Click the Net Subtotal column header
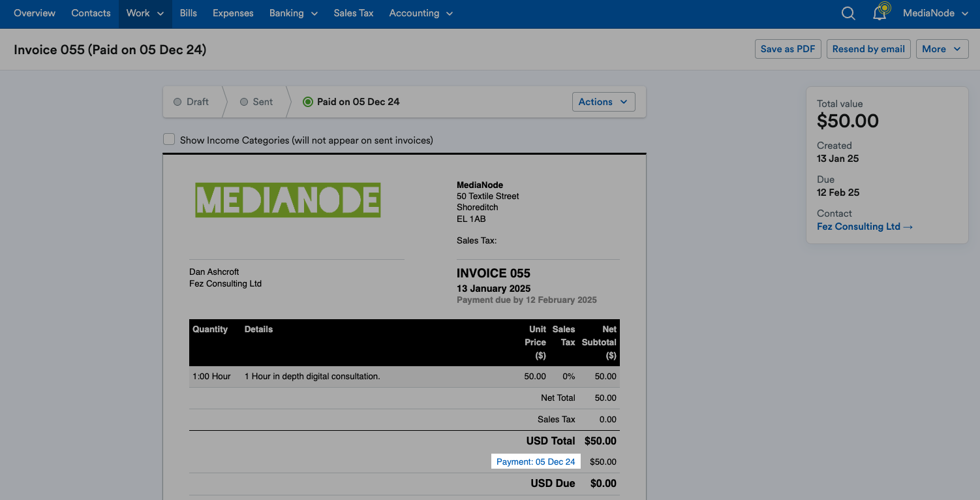 pyautogui.click(x=599, y=342)
